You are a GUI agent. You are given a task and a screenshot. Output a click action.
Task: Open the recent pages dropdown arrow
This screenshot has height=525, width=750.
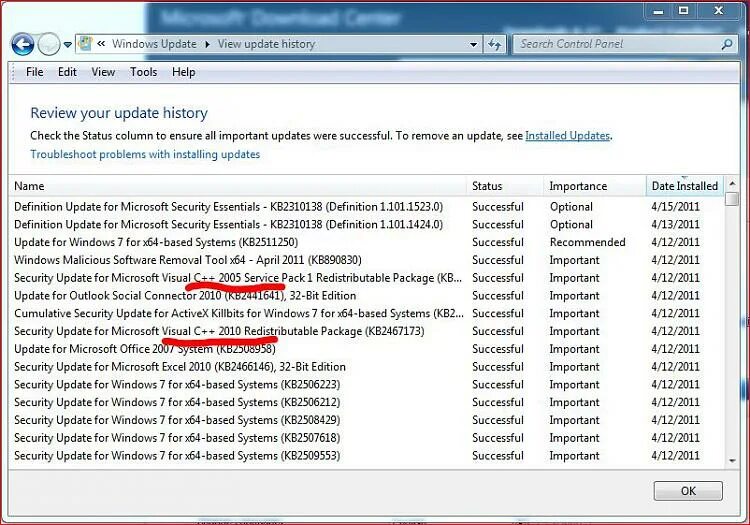click(x=68, y=45)
